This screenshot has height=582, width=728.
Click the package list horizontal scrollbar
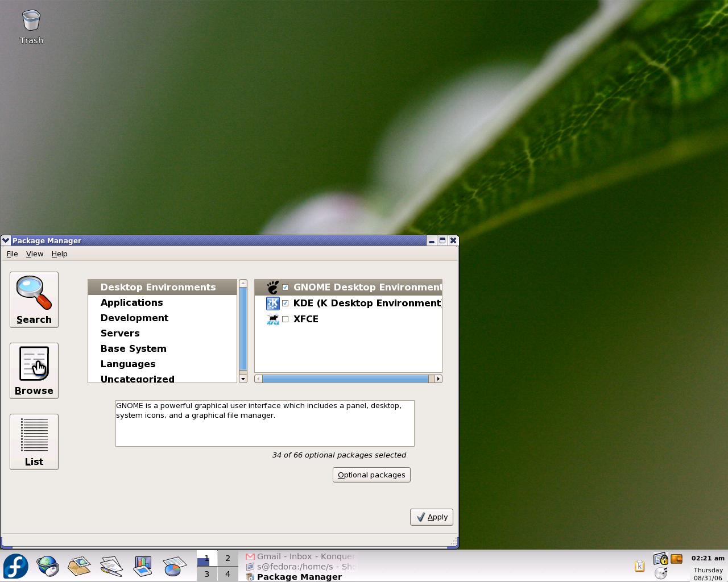(x=345, y=379)
